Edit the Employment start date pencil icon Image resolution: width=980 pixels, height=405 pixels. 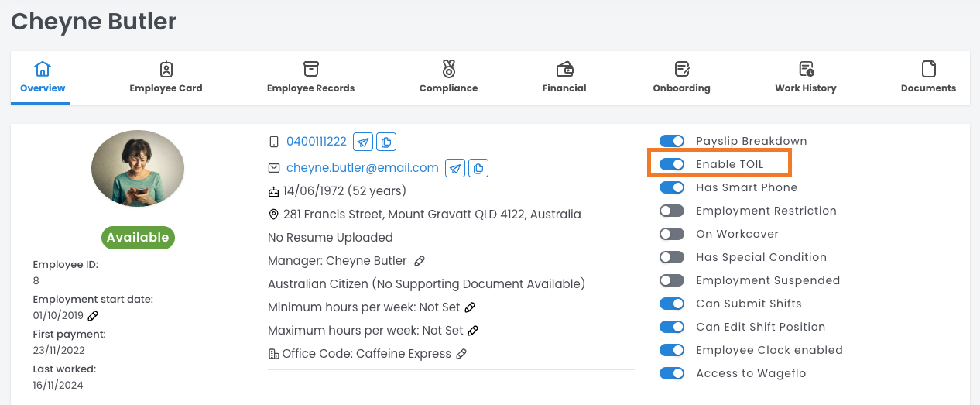point(93,315)
